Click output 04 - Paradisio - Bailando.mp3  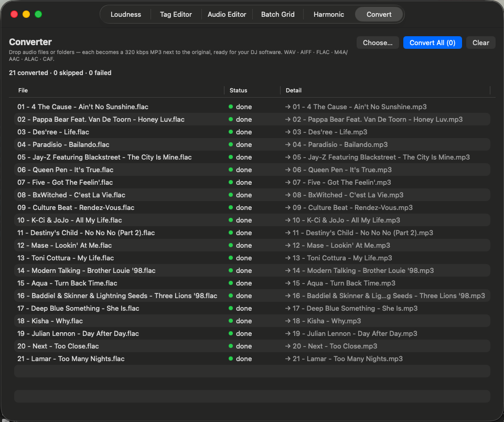[x=336, y=144]
